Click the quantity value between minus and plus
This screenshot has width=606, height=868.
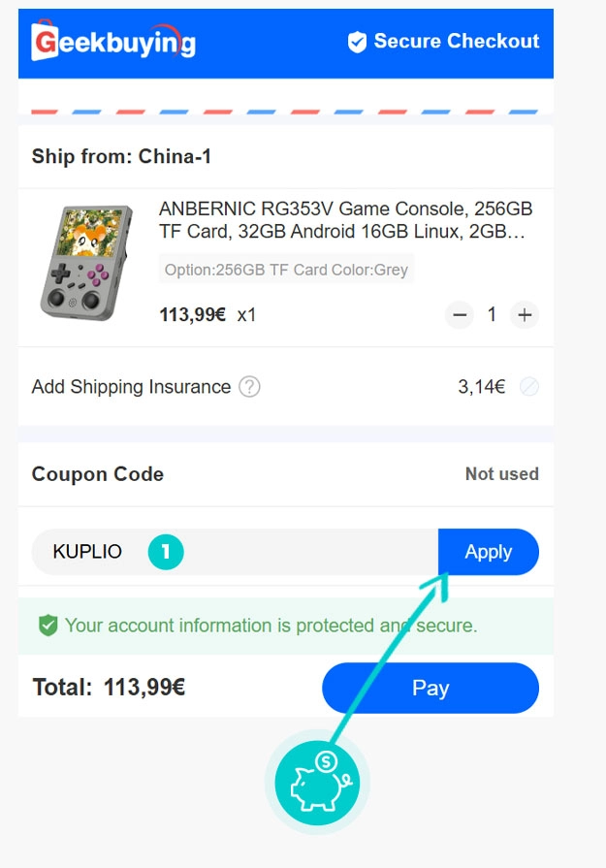tap(492, 314)
